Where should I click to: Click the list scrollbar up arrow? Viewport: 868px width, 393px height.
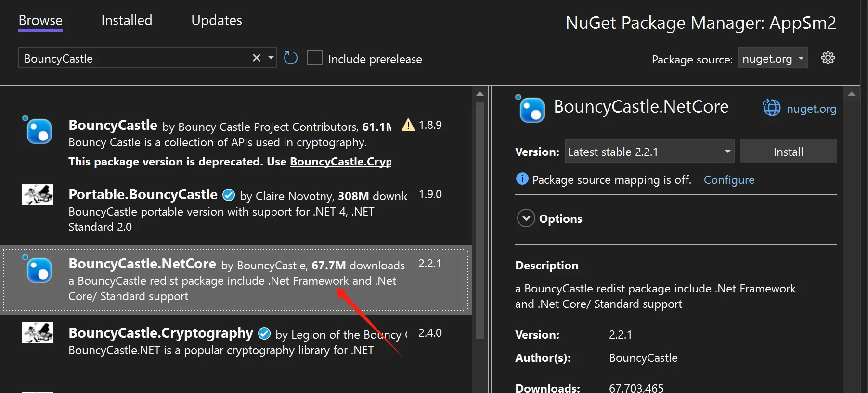[479, 94]
